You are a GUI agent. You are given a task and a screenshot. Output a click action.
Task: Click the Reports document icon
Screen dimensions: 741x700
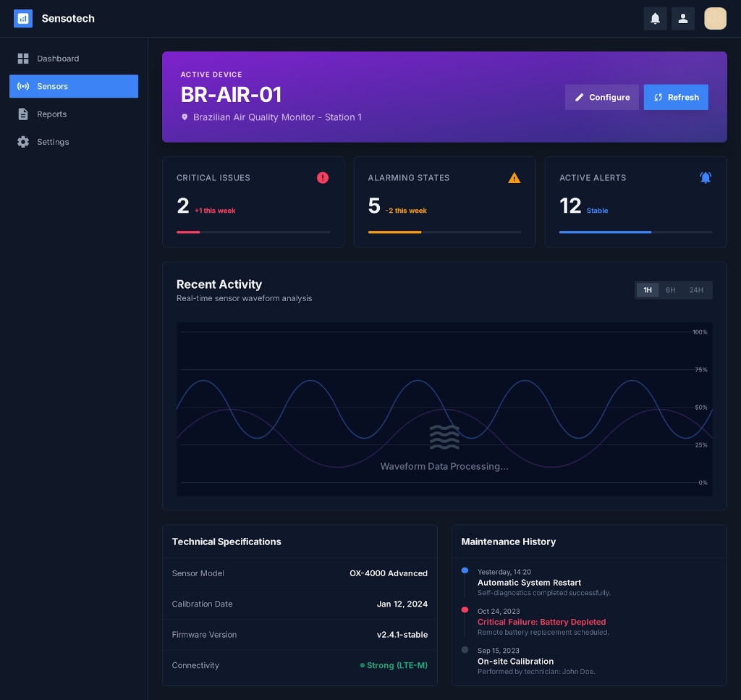tap(23, 114)
